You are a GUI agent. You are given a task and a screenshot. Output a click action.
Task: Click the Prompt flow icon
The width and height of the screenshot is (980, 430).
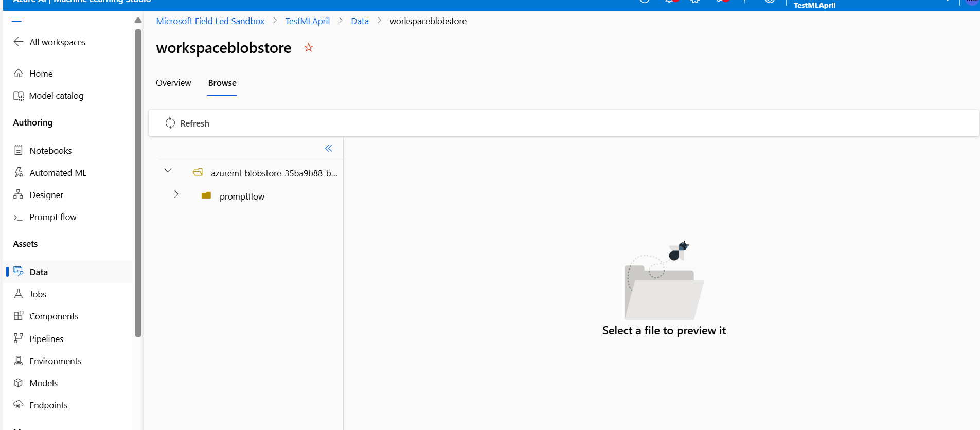tap(19, 218)
